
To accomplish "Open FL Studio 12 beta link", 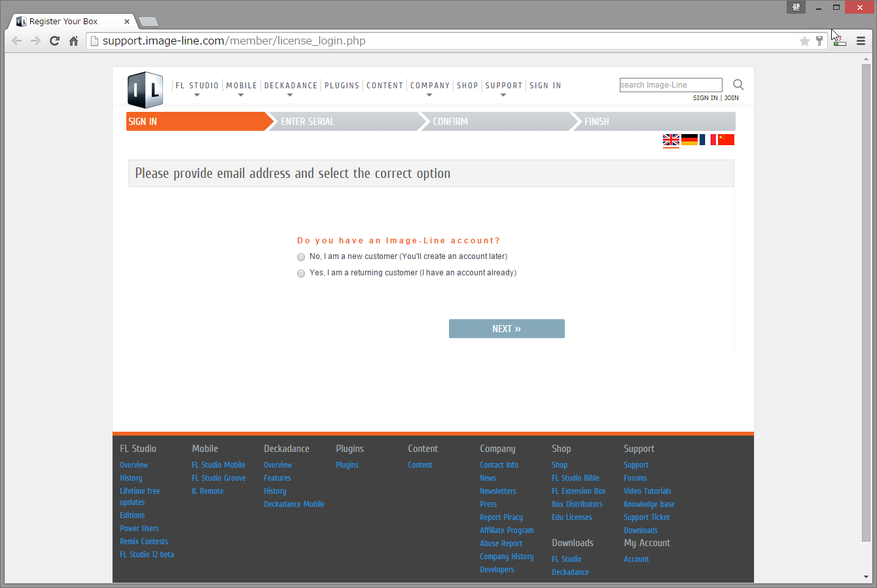I will (x=147, y=555).
